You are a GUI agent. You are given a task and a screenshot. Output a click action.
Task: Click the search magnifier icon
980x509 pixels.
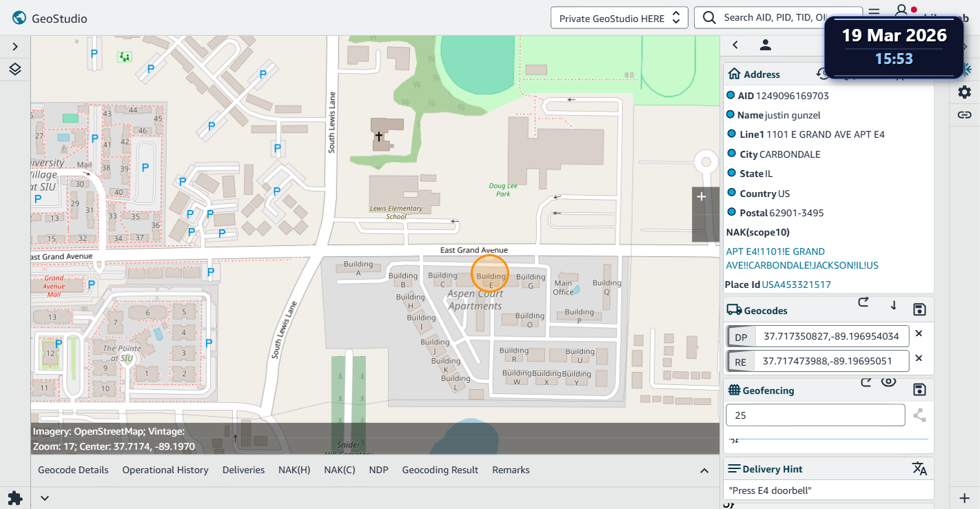(708, 18)
